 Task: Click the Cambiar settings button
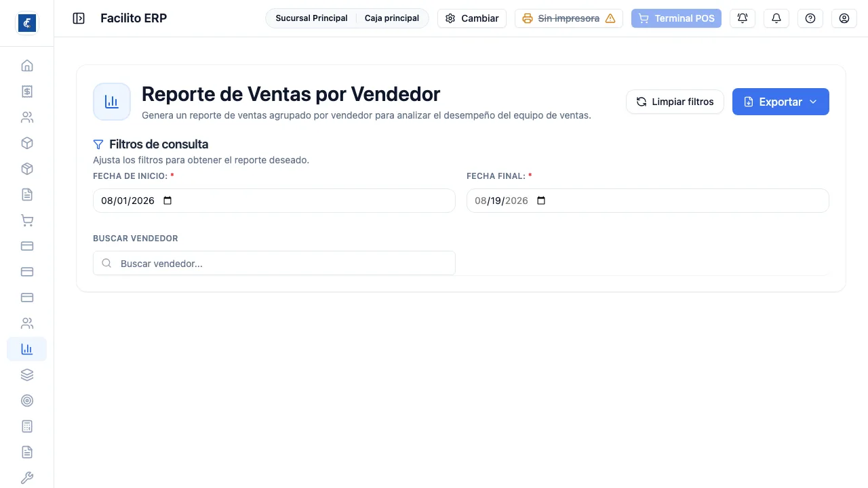point(472,18)
